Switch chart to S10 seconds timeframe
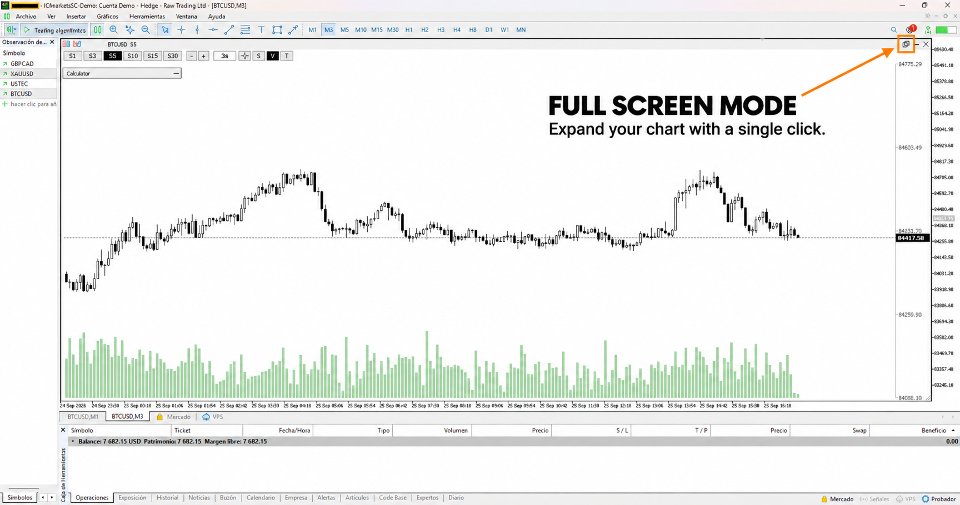960x505 pixels. 132,56
